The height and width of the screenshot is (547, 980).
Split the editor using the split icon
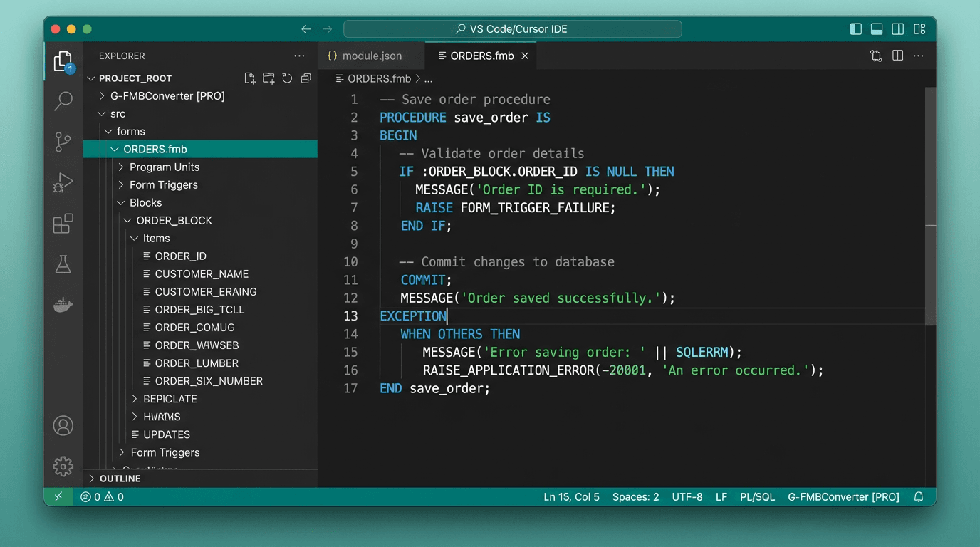(x=897, y=55)
